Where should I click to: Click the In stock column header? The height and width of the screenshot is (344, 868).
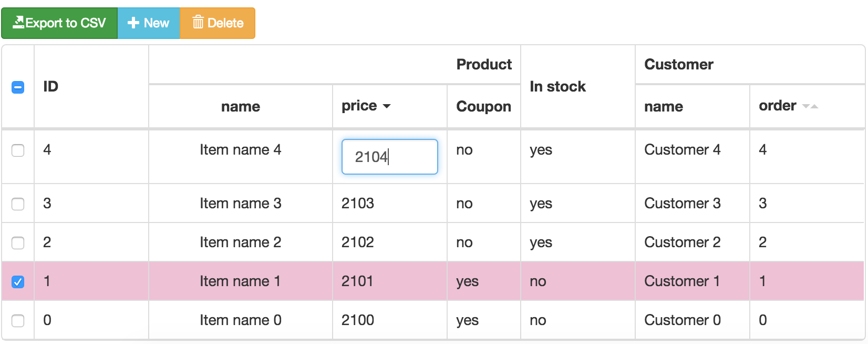coord(557,86)
